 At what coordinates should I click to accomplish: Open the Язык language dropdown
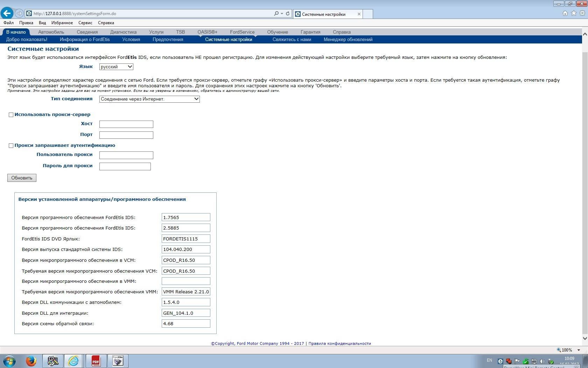[116, 67]
